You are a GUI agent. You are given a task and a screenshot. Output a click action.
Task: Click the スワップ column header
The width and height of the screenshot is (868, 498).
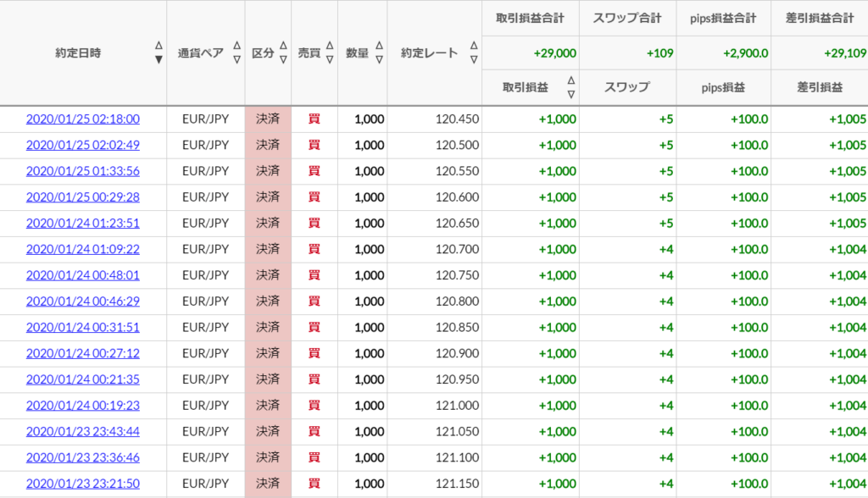pyautogui.click(x=626, y=87)
